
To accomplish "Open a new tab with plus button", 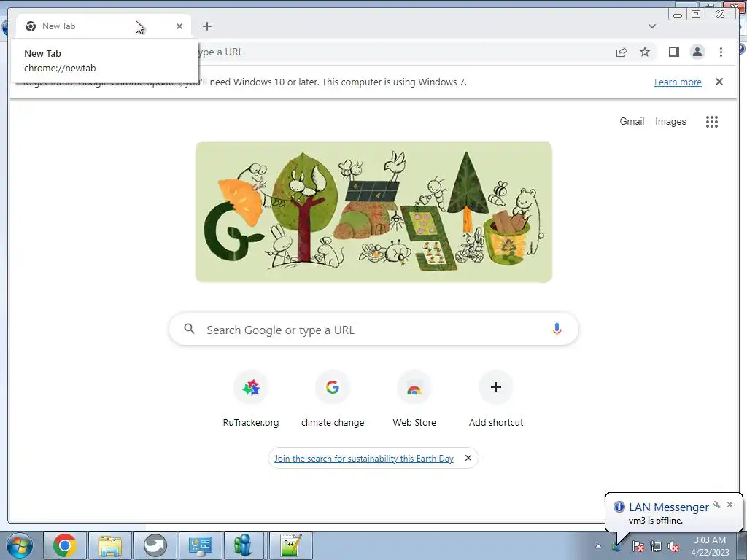I will click(206, 26).
